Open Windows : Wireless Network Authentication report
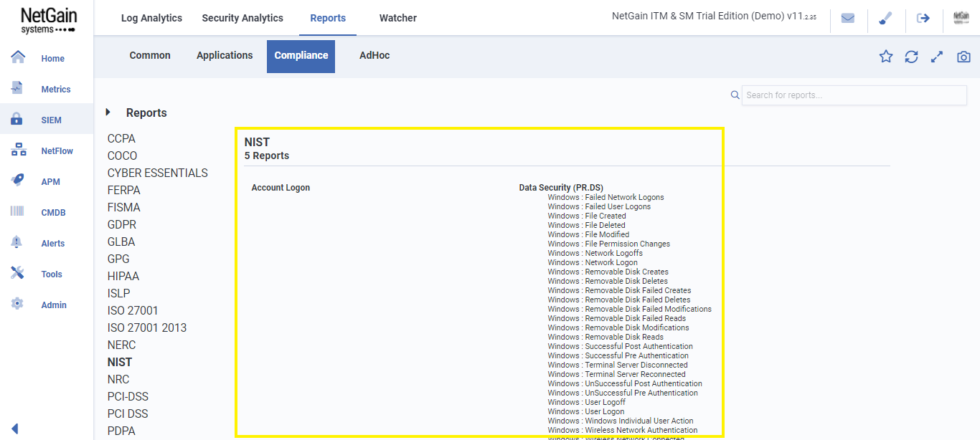 (x=622, y=430)
